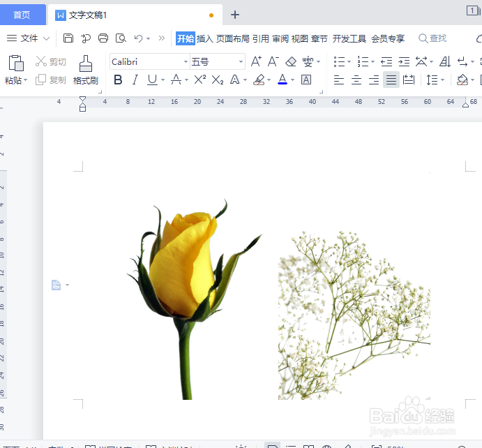The height and width of the screenshot is (448, 482).
Task: Click the Increase Indent icon
Action: pyautogui.click(x=404, y=61)
